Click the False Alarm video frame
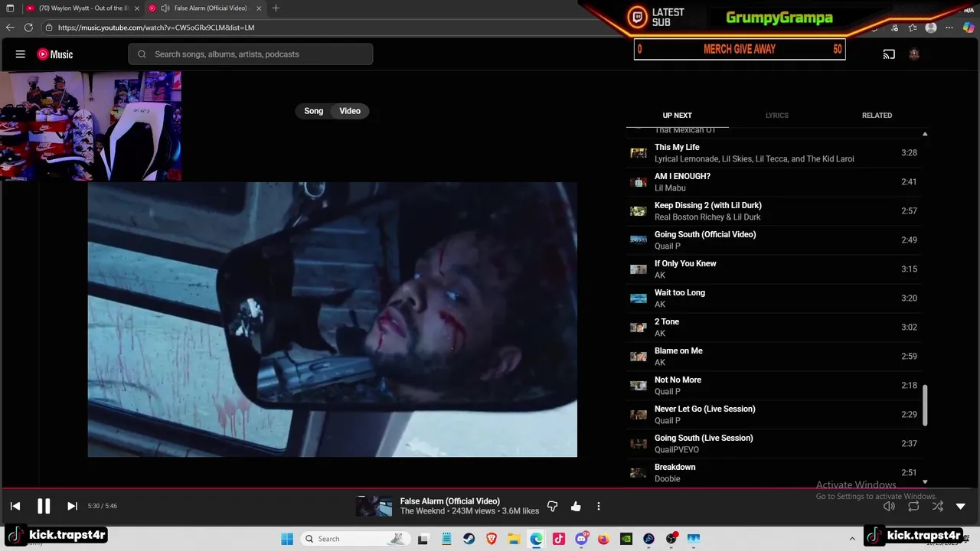The height and width of the screenshot is (551, 980). 332,319
